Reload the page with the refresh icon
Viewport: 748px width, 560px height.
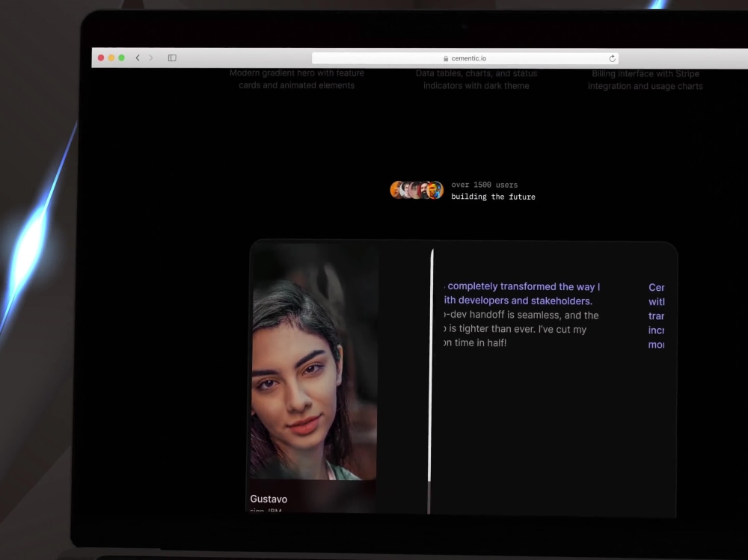tap(612, 58)
